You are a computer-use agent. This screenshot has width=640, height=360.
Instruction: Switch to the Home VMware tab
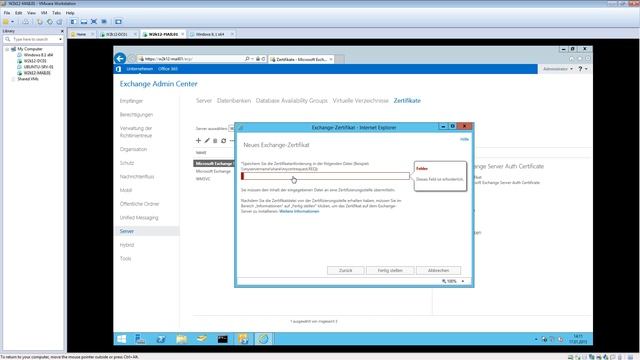(82, 34)
